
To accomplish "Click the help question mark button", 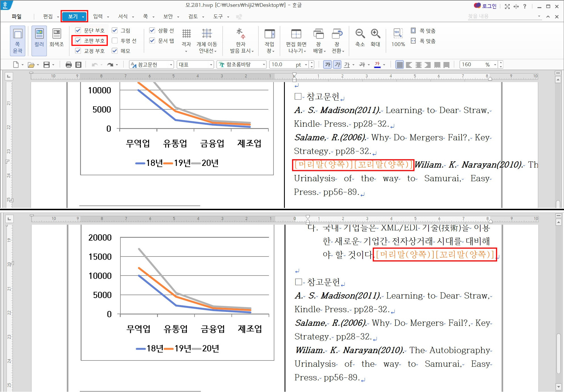I will click(x=525, y=6).
